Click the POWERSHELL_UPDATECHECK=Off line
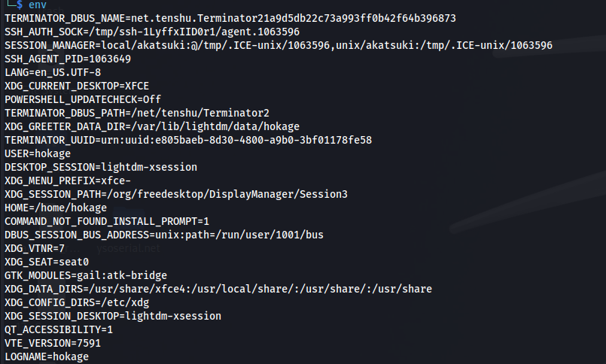 [x=83, y=99]
